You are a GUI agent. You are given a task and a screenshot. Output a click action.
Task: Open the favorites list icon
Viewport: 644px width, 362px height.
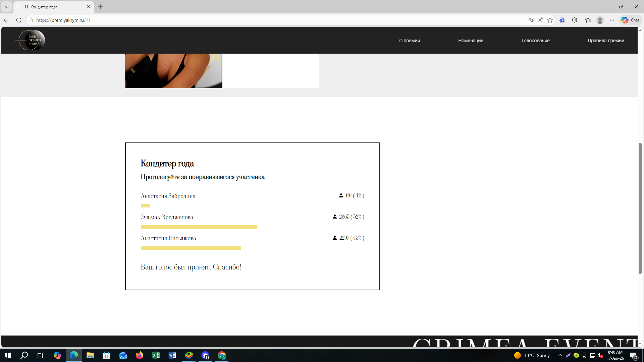(588, 20)
